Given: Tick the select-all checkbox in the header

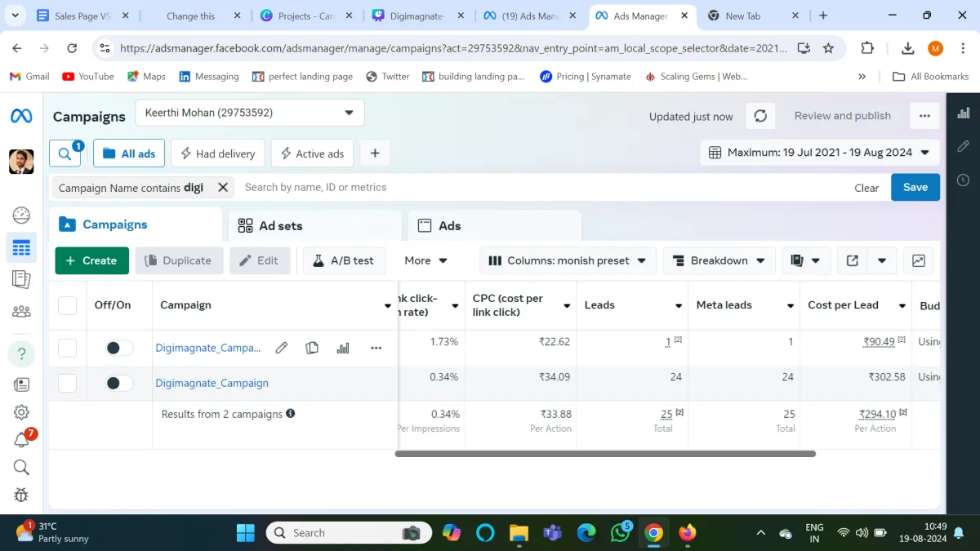Looking at the screenshot, I should tap(68, 305).
